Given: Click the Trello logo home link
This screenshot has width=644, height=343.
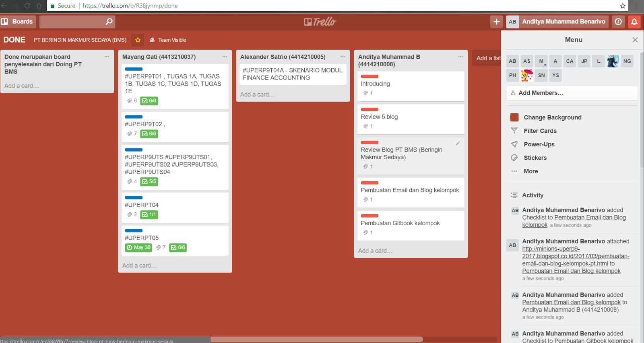Looking at the screenshot, I should pos(320,22).
